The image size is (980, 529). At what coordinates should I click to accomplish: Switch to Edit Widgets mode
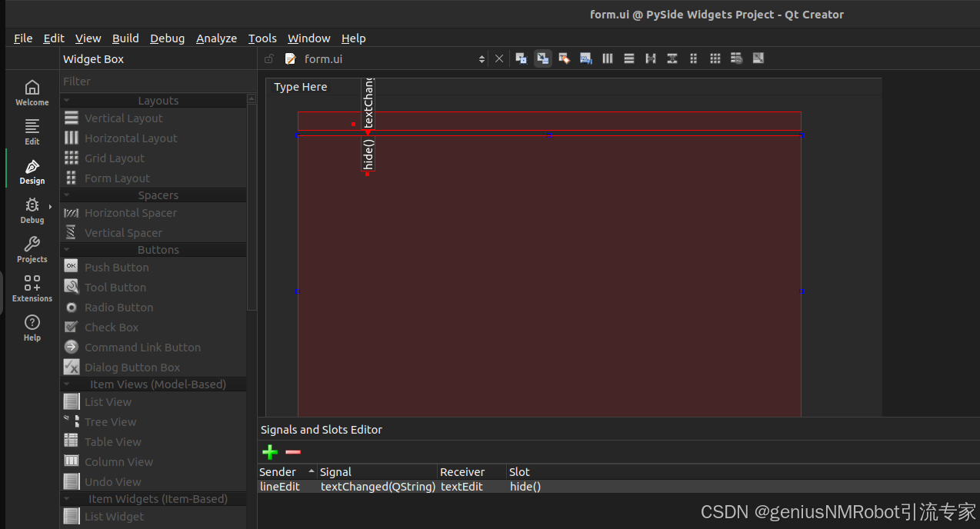click(x=521, y=58)
